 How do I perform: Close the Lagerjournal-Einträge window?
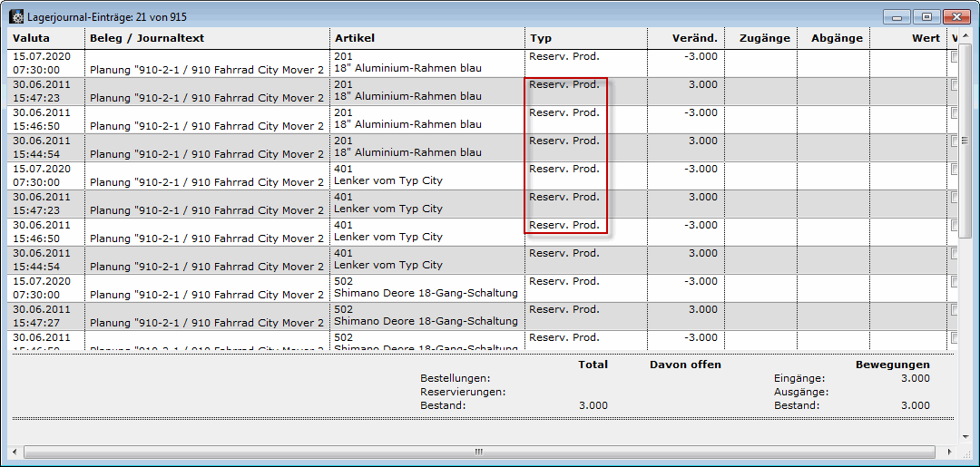tap(955, 16)
